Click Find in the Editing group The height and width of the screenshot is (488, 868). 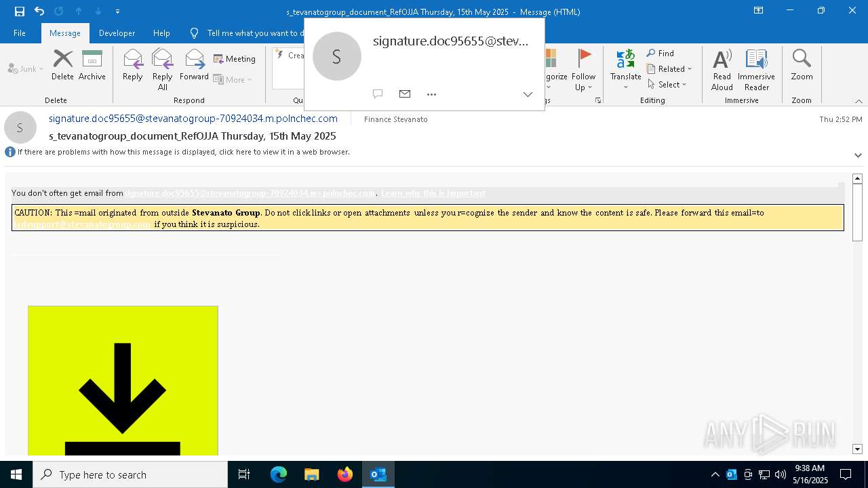pos(660,53)
